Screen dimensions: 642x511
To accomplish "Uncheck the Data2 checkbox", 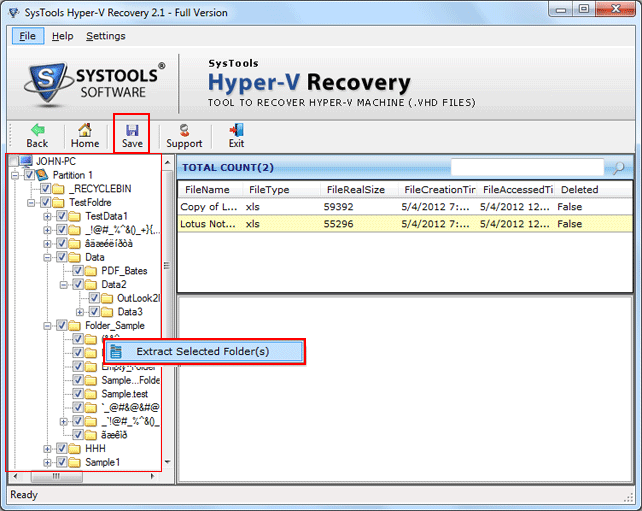I will pos(78,284).
